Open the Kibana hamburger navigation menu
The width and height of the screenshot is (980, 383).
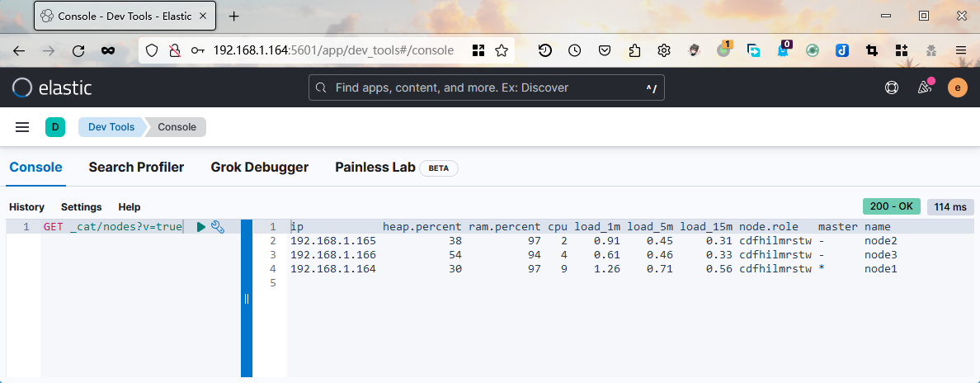22,127
